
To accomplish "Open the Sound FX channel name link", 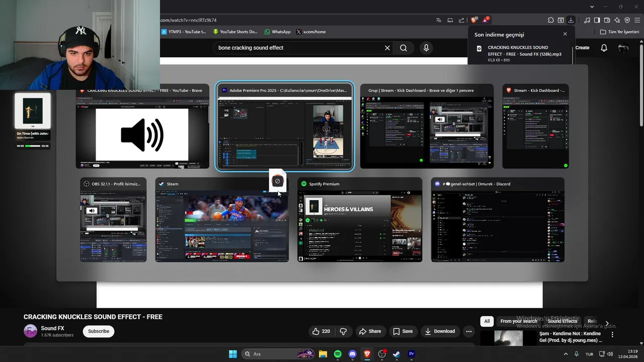I will pos(52,328).
